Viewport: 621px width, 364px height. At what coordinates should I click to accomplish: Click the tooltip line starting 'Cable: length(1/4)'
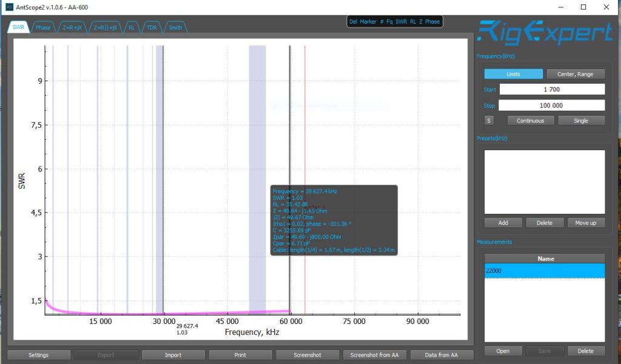334,250
